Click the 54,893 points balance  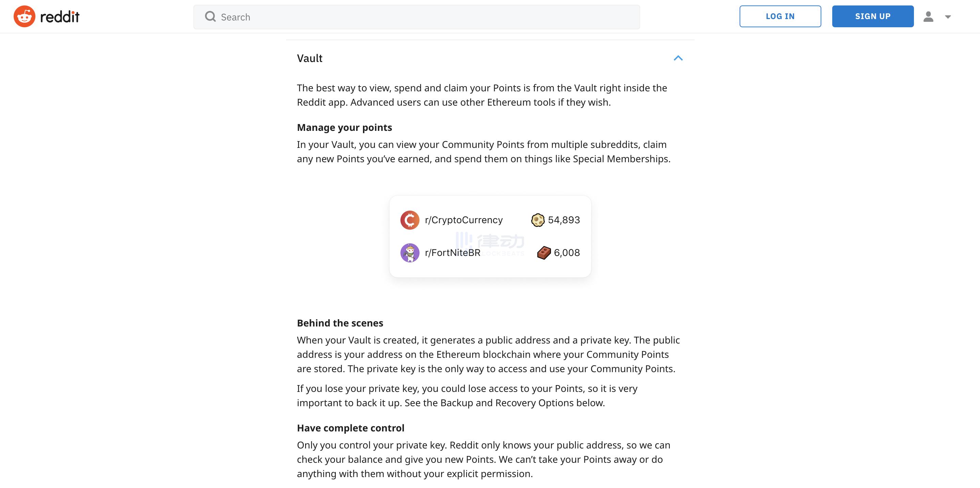coord(564,220)
